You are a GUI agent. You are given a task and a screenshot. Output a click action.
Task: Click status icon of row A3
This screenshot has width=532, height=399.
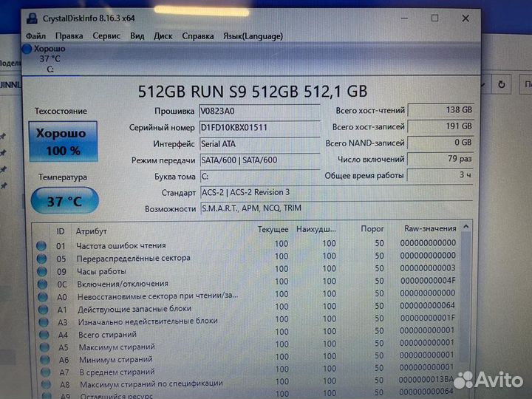(x=44, y=322)
